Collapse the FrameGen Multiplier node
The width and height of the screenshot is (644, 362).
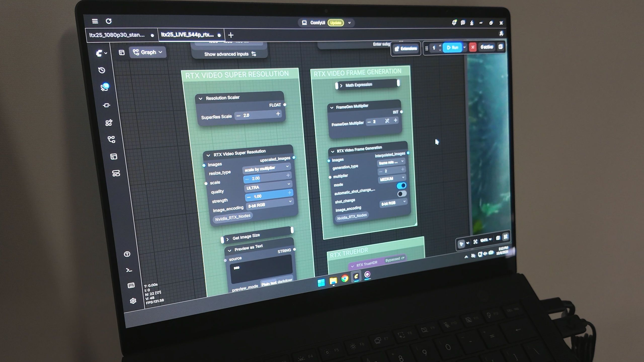pos(332,108)
